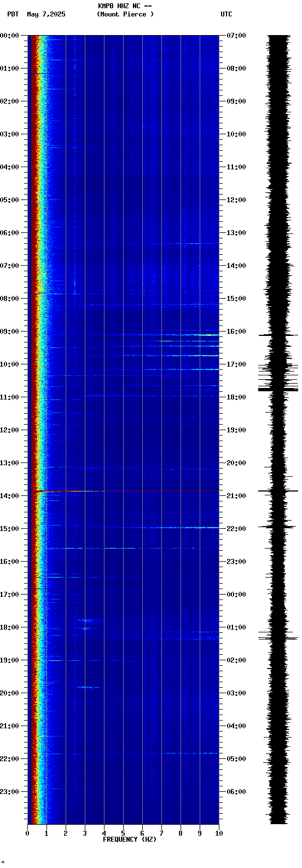The image size is (302, 868).
Task: Click the frequency axis value 10
Action: pos(219,833)
